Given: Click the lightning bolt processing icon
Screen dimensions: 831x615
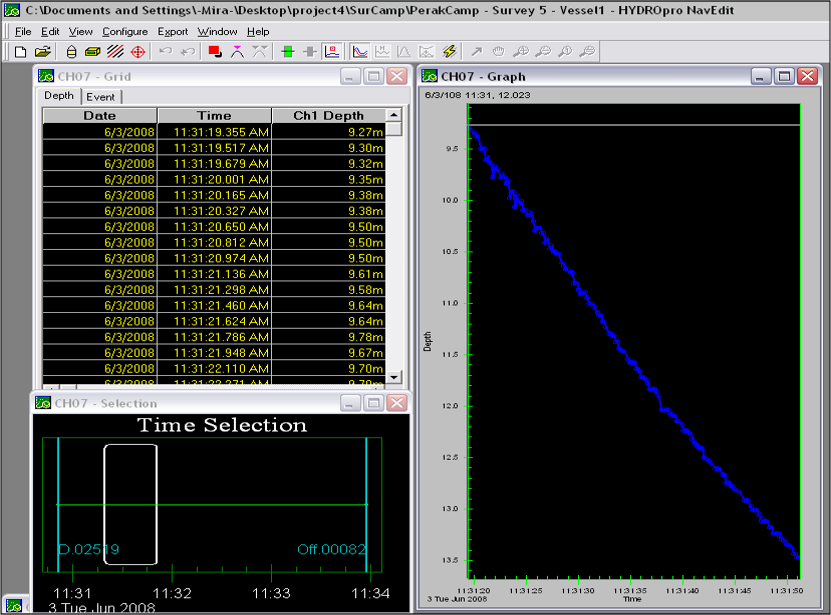Looking at the screenshot, I should coord(449,51).
